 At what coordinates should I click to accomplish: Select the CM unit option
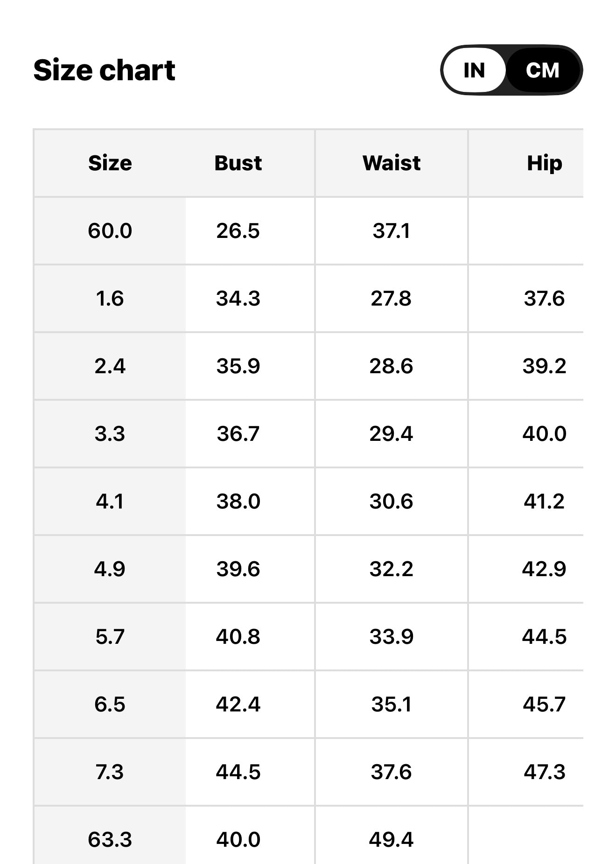pyautogui.click(x=542, y=70)
